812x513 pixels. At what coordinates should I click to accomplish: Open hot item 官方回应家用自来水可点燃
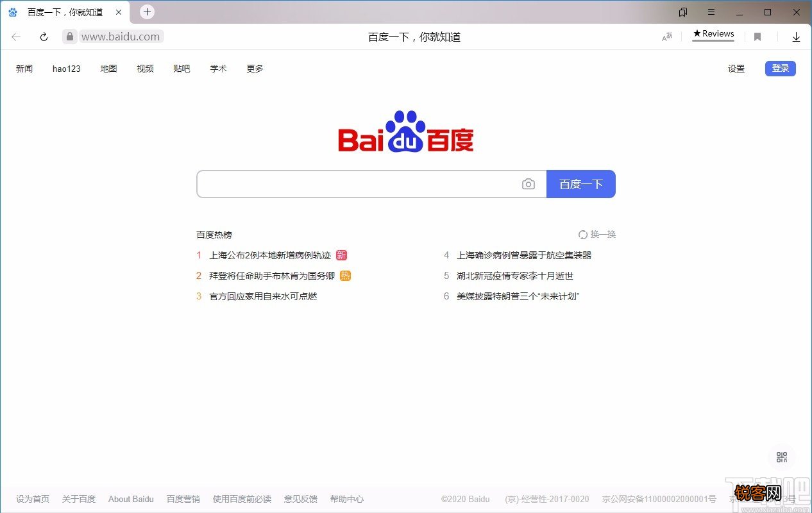[263, 296]
